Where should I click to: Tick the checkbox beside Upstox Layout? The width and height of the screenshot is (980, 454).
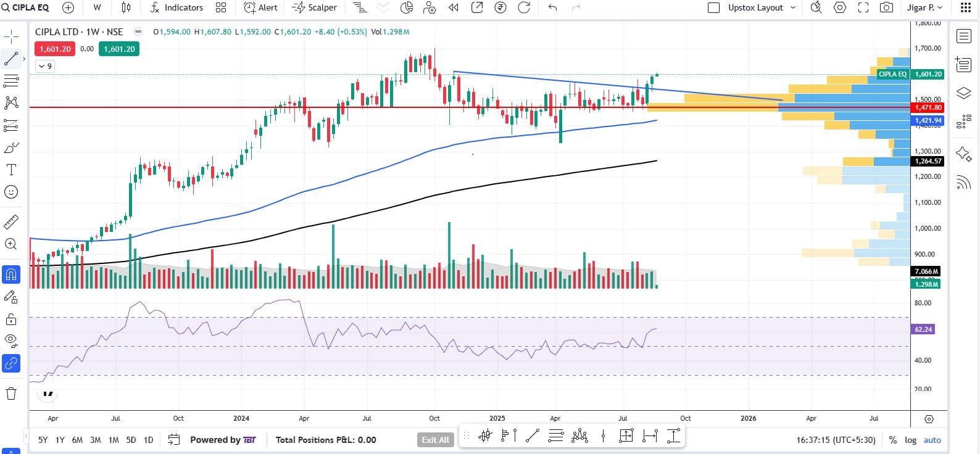coord(713,7)
